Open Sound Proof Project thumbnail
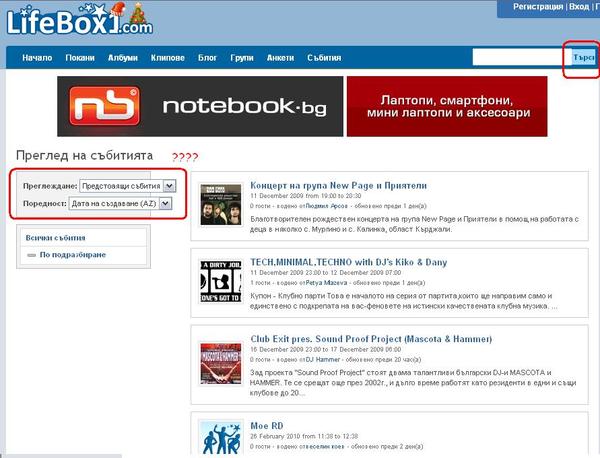The width and height of the screenshot is (600, 458). 221,363
